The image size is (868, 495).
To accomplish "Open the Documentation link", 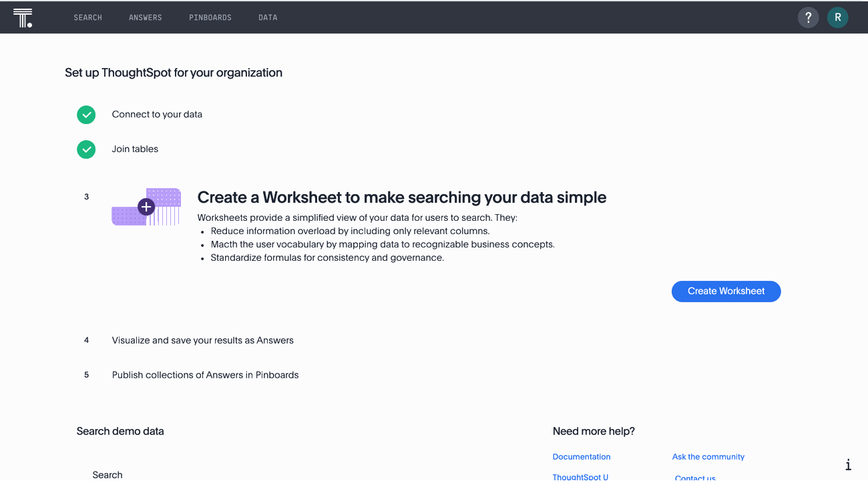I will (x=581, y=457).
